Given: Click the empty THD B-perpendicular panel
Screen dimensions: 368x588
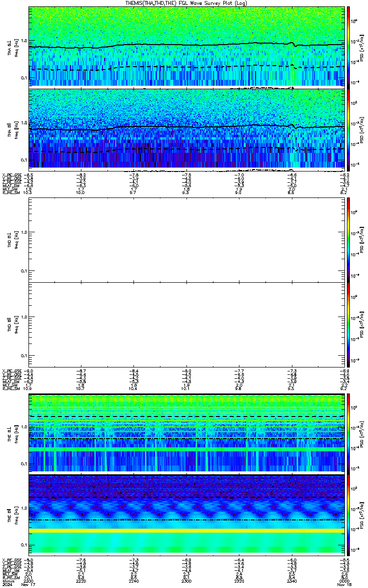Looking at the screenshot, I should coord(186,240).
